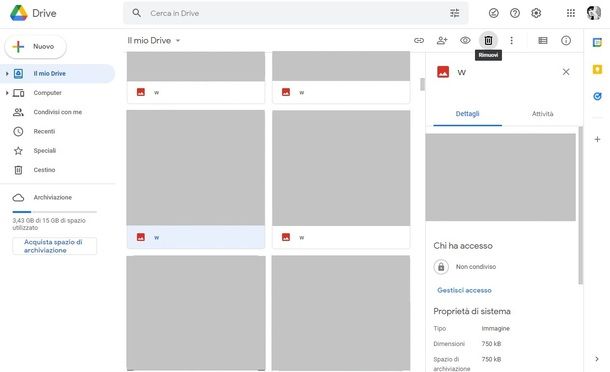
Task: Click Gestisci accesso link
Action: 464,290
